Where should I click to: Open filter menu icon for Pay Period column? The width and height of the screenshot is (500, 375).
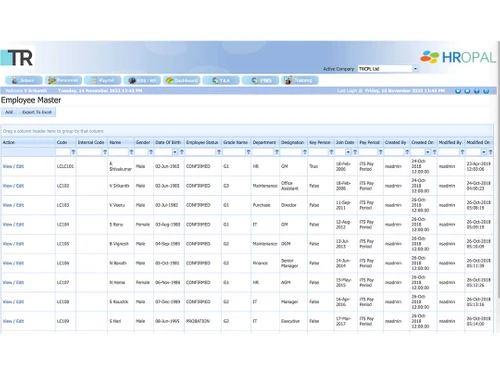(380, 152)
